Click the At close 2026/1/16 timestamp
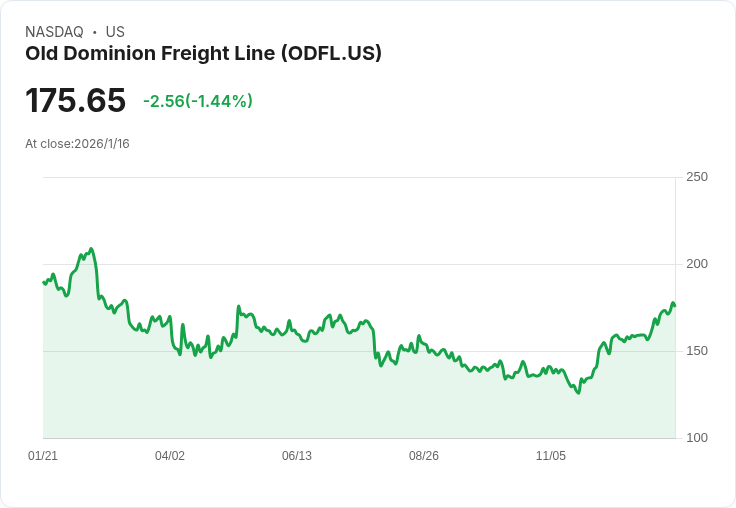Image resolution: width=736 pixels, height=508 pixels. click(77, 144)
